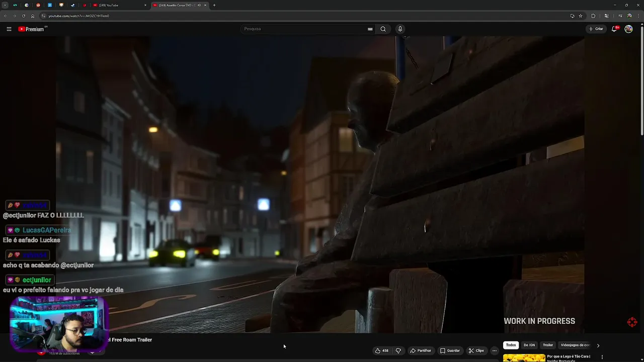Go forward in browser history
This screenshot has height=362, width=644.
pyautogui.click(x=15, y=16)
